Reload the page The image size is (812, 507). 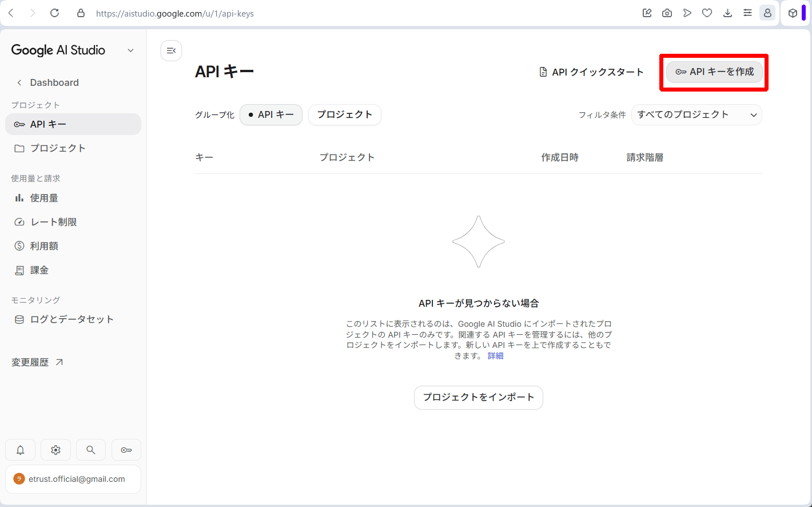pos(54,13)
